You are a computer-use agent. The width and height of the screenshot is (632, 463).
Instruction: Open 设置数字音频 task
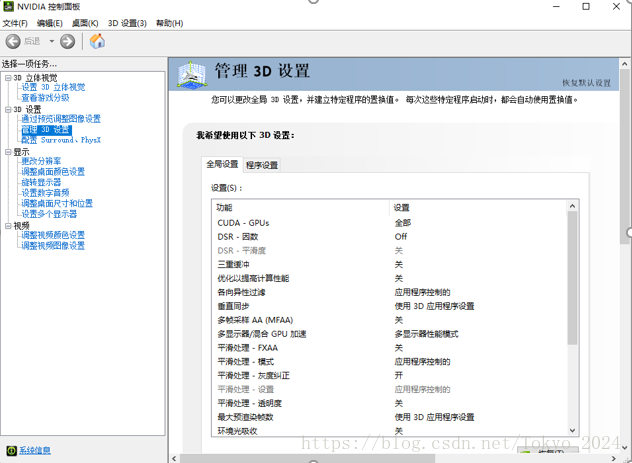(x=45, y=193)
